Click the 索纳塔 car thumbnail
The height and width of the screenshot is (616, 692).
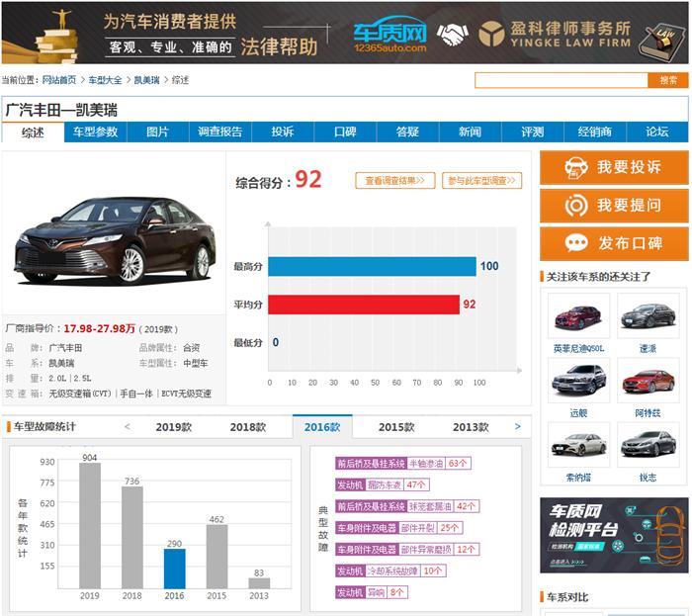[x=578, y=445]
